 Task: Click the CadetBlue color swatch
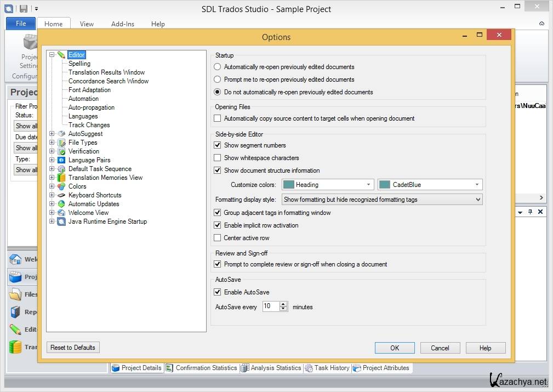coord(384,185)
